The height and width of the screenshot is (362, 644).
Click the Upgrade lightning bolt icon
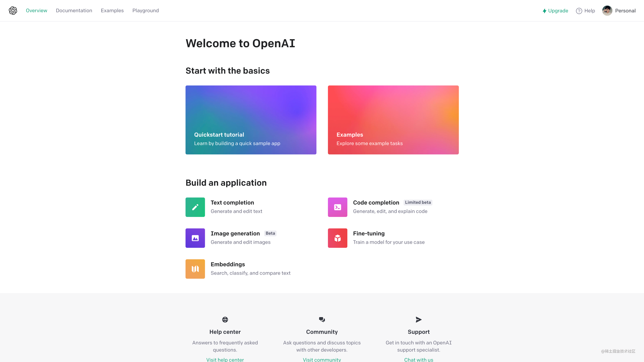click(x=545, y=11)
